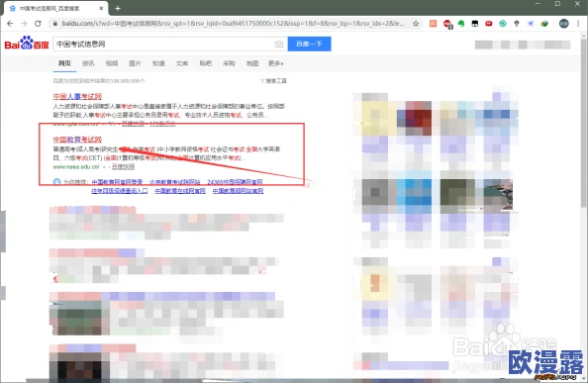Expand the 更多 tab menu
Viewport: 588px width, 383px height.
(275, 63)
